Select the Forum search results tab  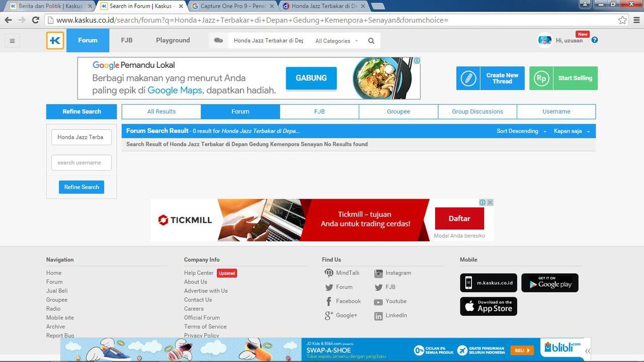(x=240, y=112)
